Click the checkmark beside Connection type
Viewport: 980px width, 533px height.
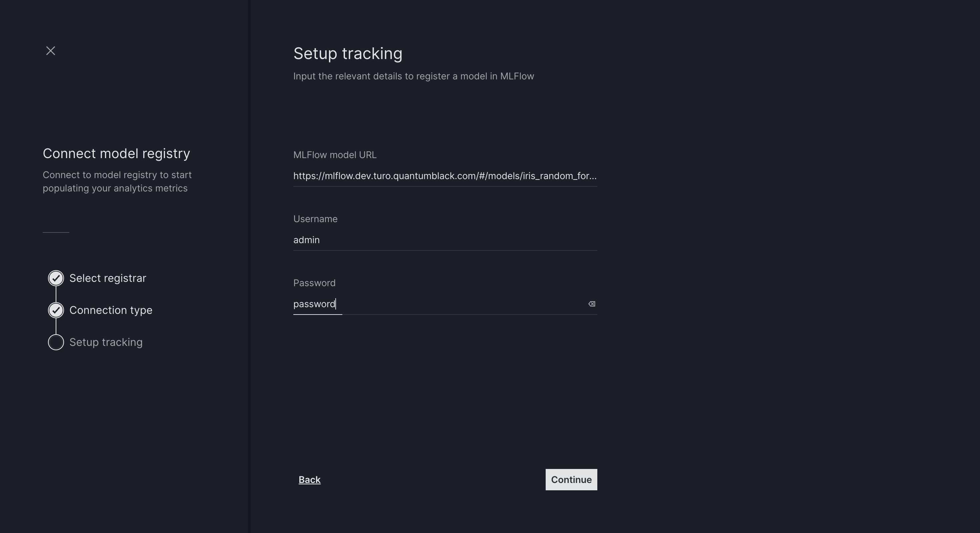click(x=56, y=310)
